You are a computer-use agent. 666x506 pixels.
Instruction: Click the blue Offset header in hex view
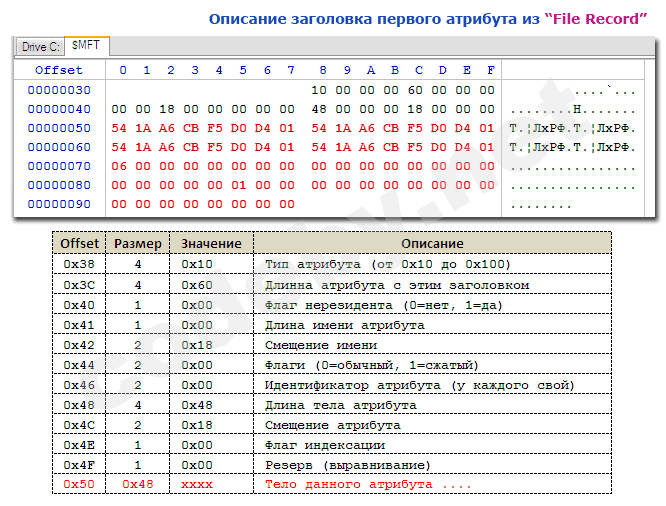(x=59, y=70)
